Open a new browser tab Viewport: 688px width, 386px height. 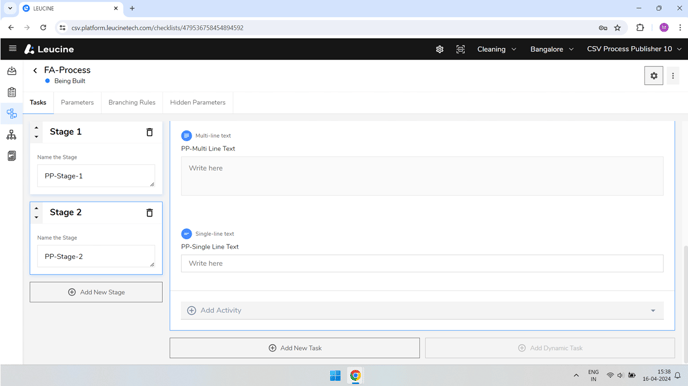(132, 8)
